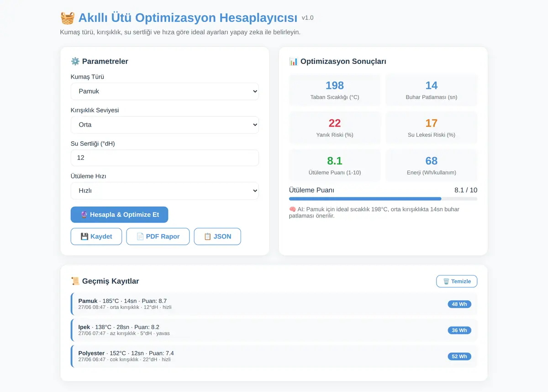Open the Polyester 152°C history record
This screenshot has height=392, width=548.
coord(274,356)
